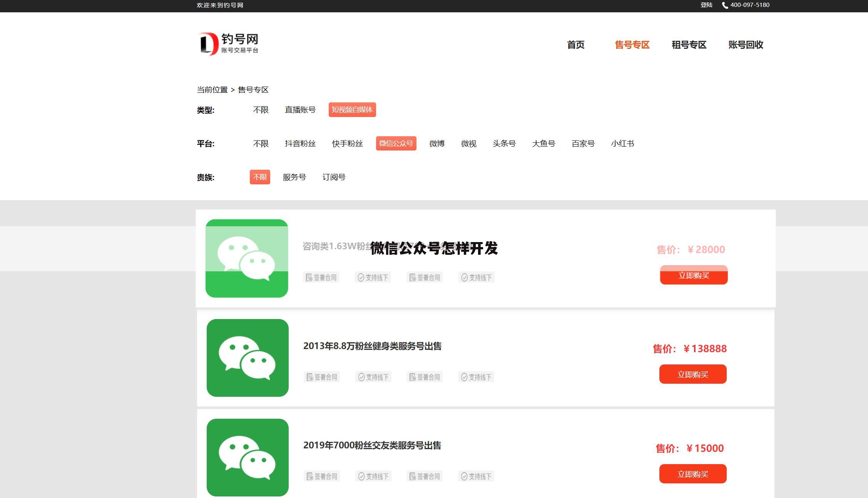Click 立即购买 for the 28000 listing

pyautogui.click(x=694, y=275)
